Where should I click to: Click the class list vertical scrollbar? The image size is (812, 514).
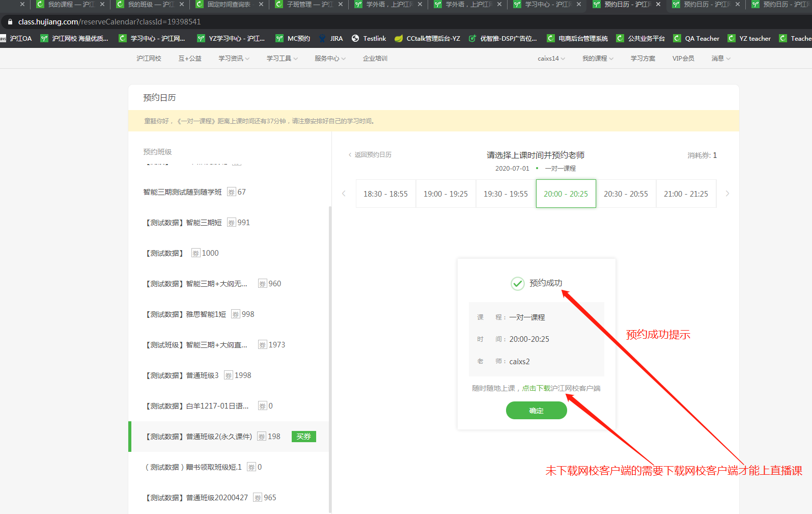(x=330, y=357)
